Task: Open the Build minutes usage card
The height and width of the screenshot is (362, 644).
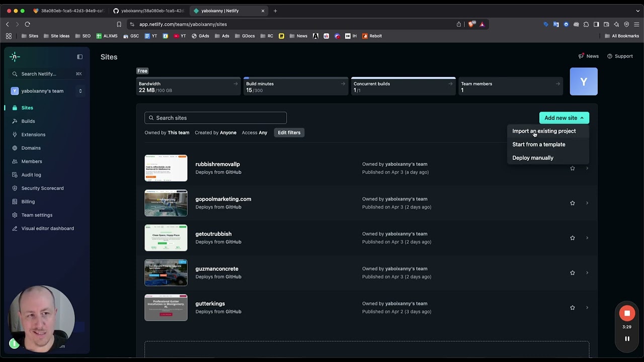Action: 296,86
